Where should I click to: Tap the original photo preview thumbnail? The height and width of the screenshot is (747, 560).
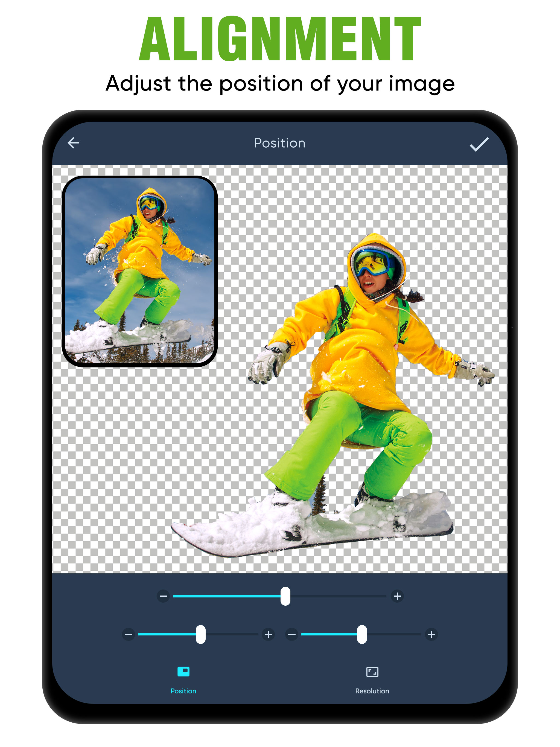[x=139, y=271]
